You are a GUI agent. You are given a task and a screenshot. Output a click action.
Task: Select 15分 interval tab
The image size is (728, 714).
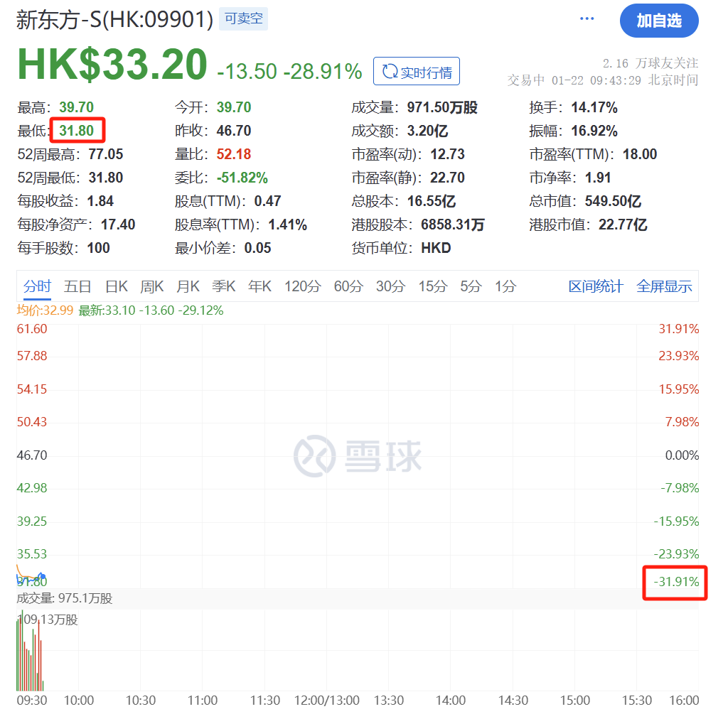[x=432, y=286]
